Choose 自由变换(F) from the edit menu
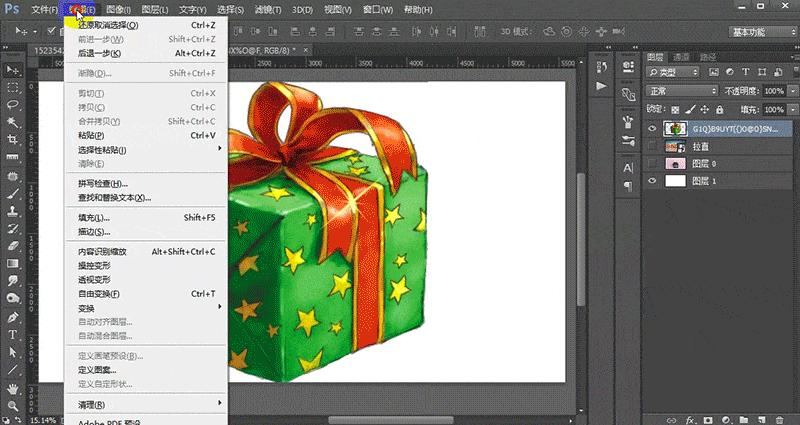800x425 pixels. click(x=146, y=294)
